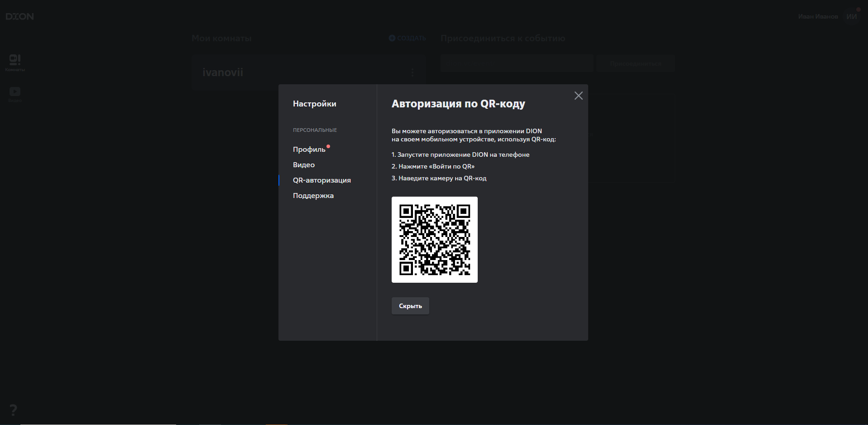This screenshot has width=868, height=425.
Task: Open the Профиль settings section
Action: click(309, 150)
